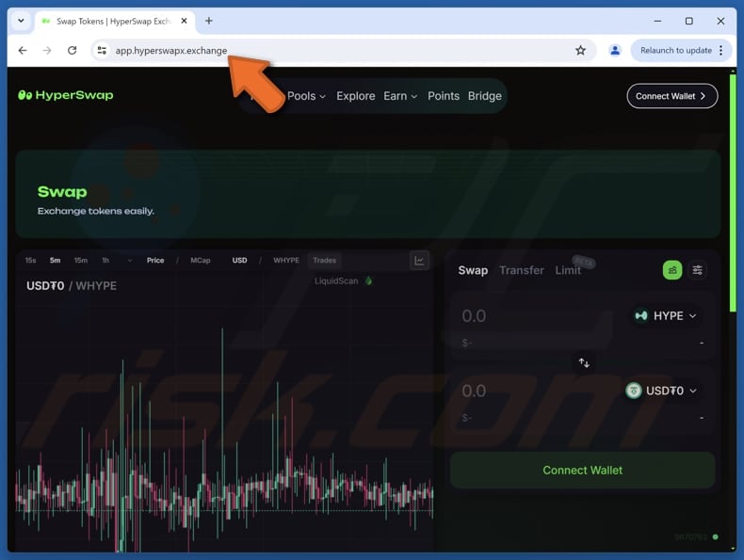Open the browser profile icon
The width and height of the screenshot is (744, 560).
tap(615, 51)
